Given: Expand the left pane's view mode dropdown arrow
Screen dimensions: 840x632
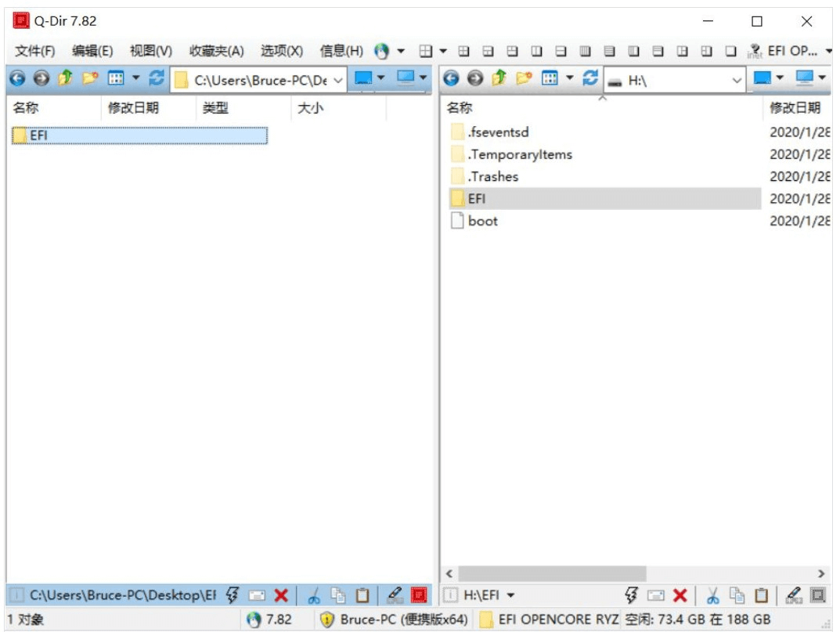Looking at the screenshot, I should pos(136,78).
